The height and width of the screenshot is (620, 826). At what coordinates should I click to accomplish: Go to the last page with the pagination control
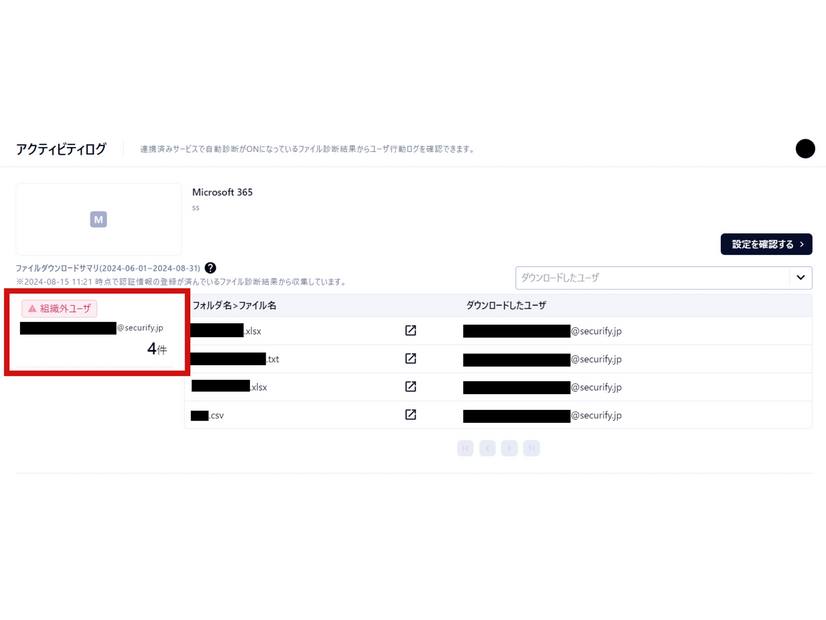pos(531,448)
